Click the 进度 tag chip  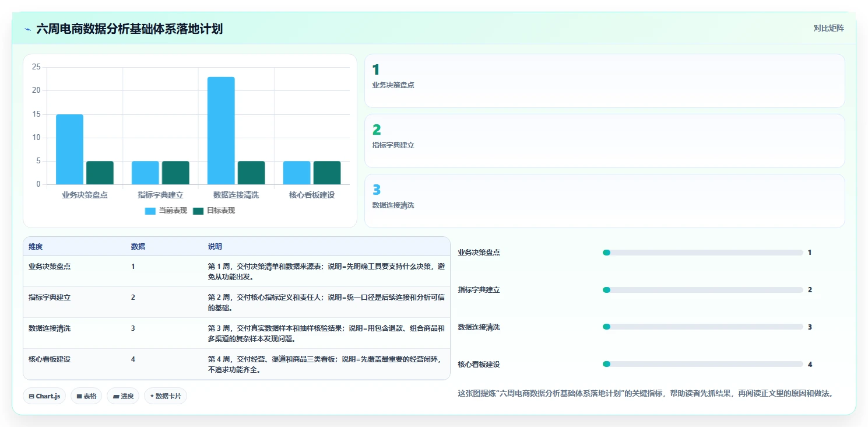[x=123, y=396]
